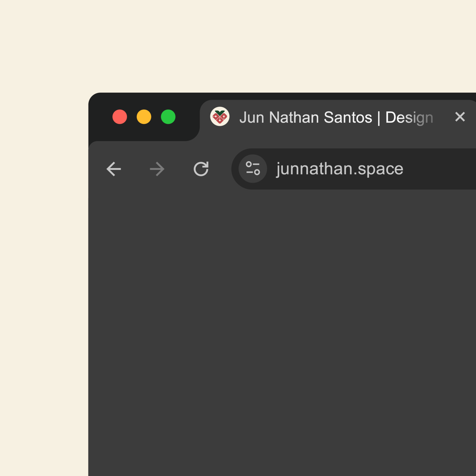Go back with the left arrow button
Viewport: 476px width, 476px height.
pyautogui.click(x=114, y=169)
